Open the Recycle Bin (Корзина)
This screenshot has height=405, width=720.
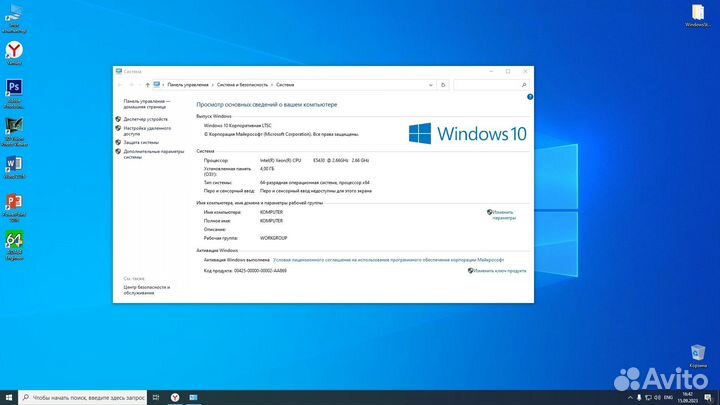tap(698, 356)
